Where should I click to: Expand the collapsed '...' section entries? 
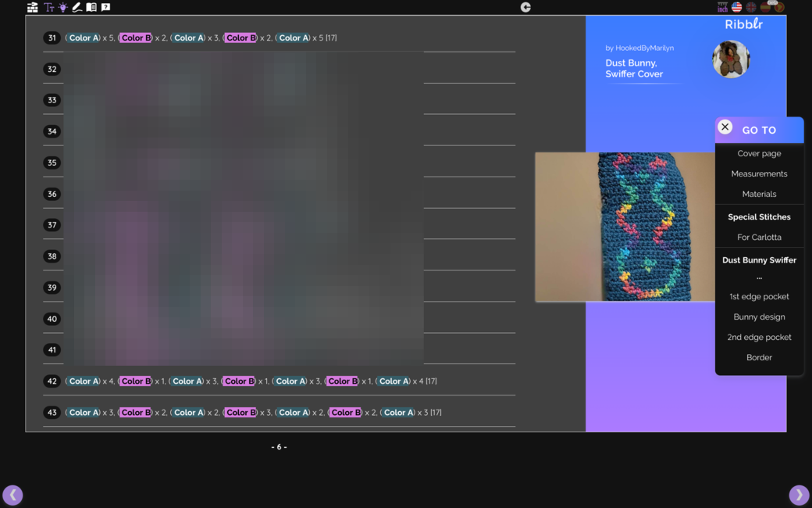(759, 277)
